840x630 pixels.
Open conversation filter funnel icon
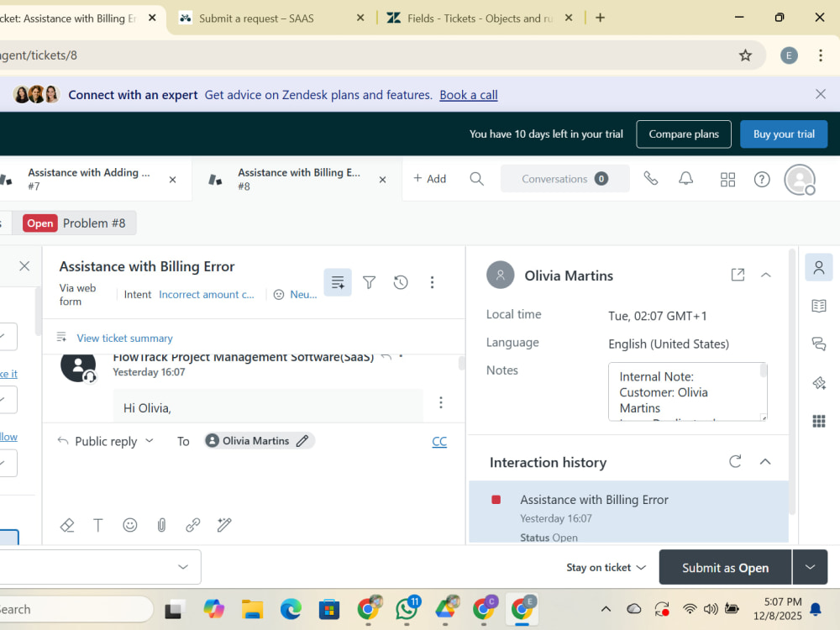pyautogui.click(x=369, y=282)
